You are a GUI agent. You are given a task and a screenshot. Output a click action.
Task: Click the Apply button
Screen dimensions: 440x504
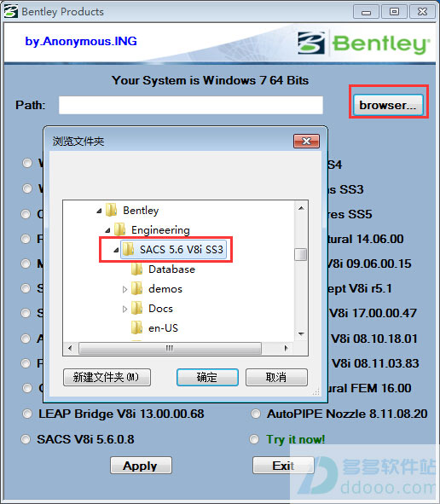coord(141,466)
